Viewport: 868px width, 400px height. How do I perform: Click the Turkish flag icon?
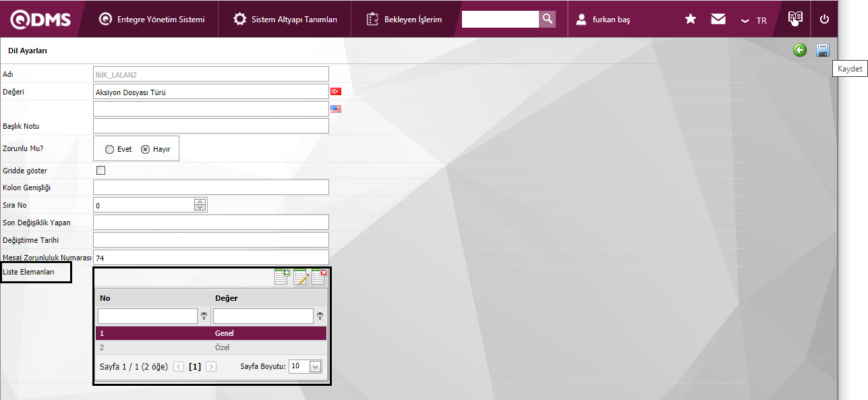(x=335, y=91)
